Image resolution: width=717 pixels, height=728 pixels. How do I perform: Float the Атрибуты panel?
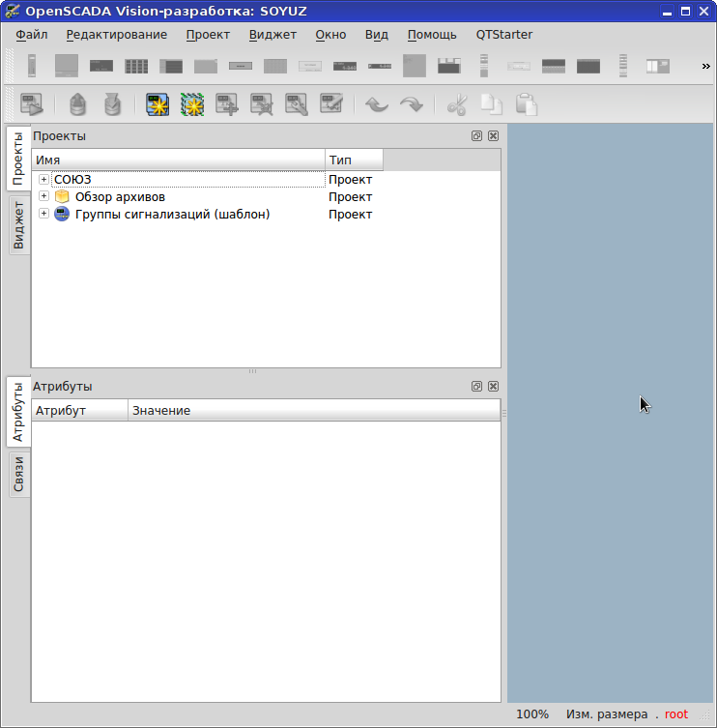click(x=476, y=387)
